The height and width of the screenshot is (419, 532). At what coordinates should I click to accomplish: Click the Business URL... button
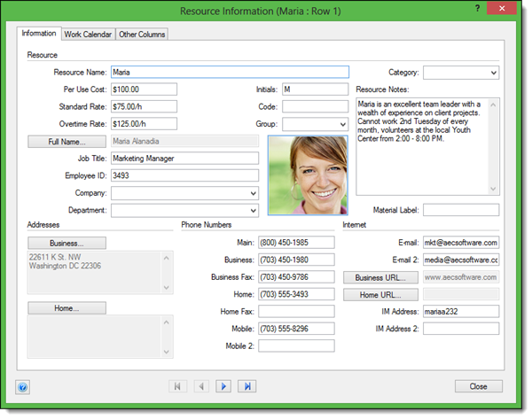[380, 277]
